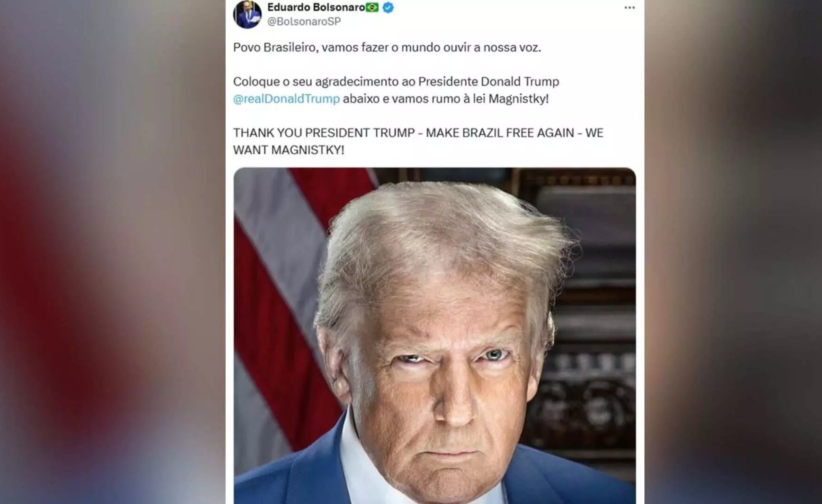Select the "Povo Brasileiro" opening sentence
The height and width of the screenshot is (504, 822).
(387, 47)
